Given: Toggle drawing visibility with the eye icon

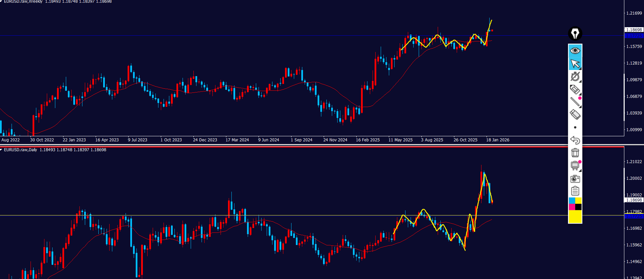Looking at the screenshot, I should (x=575, y=51).
